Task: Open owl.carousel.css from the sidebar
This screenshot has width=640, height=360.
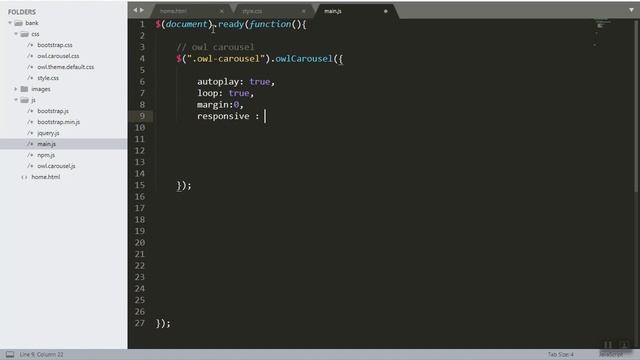Action: (x=58, y=56)
